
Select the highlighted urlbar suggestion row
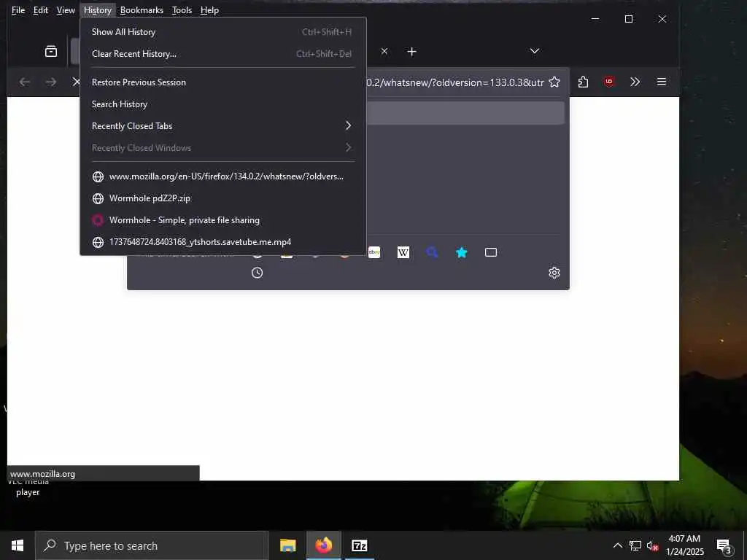coord(465,113)
